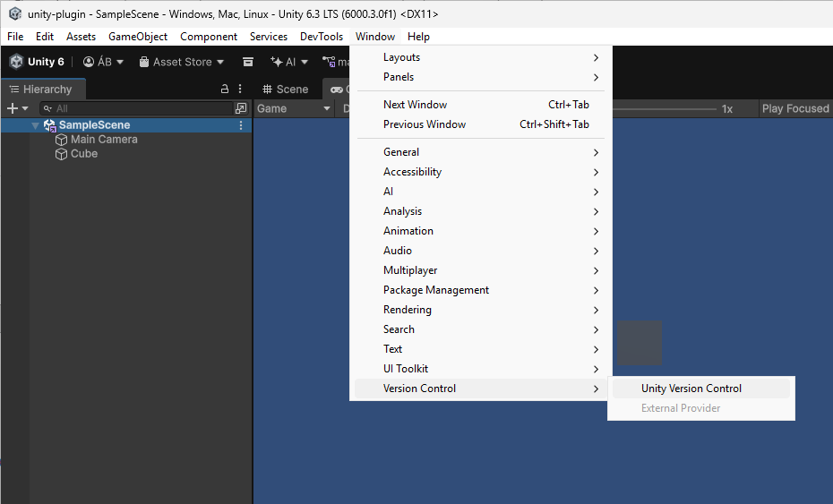Image resolution: width=833 pixels, height=504 pixels.
Task: Open the package archive icon in toolbar
Action: pos(248,62)
